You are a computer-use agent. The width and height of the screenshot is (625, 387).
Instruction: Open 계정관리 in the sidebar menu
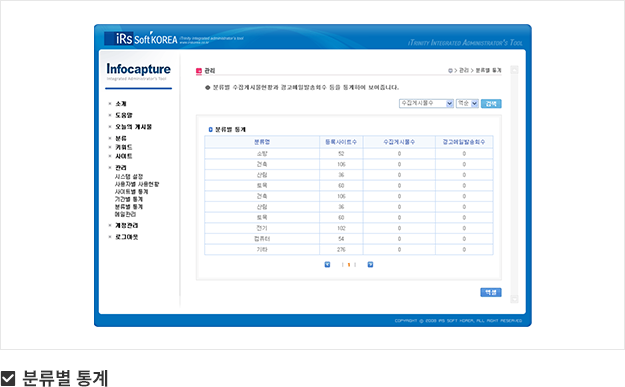[127, 226]
